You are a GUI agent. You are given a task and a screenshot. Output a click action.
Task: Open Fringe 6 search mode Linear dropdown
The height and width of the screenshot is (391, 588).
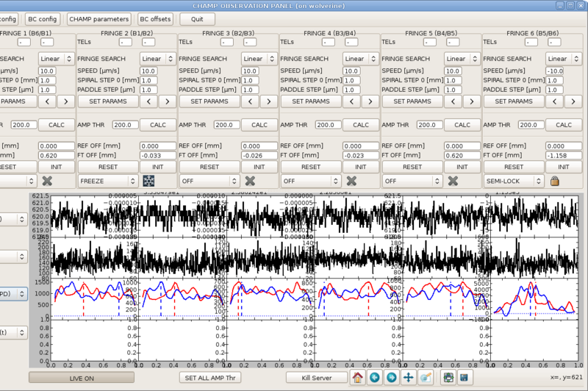click(564, 59)
